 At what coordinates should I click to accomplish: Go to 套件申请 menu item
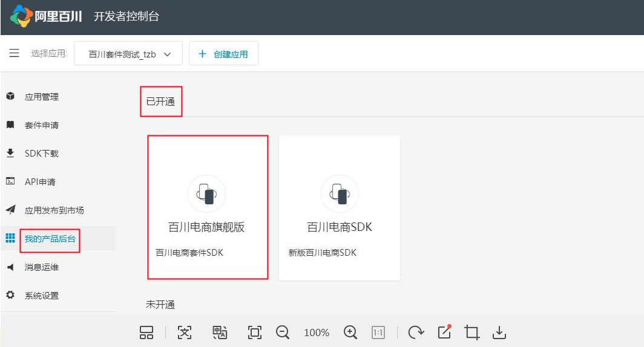coord(42,125)
